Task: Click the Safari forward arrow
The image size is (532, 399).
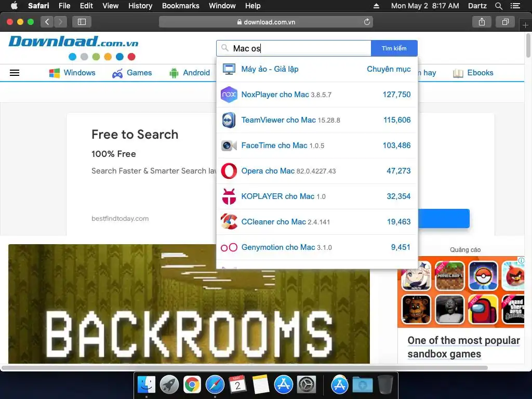Action: click(60, 22)
